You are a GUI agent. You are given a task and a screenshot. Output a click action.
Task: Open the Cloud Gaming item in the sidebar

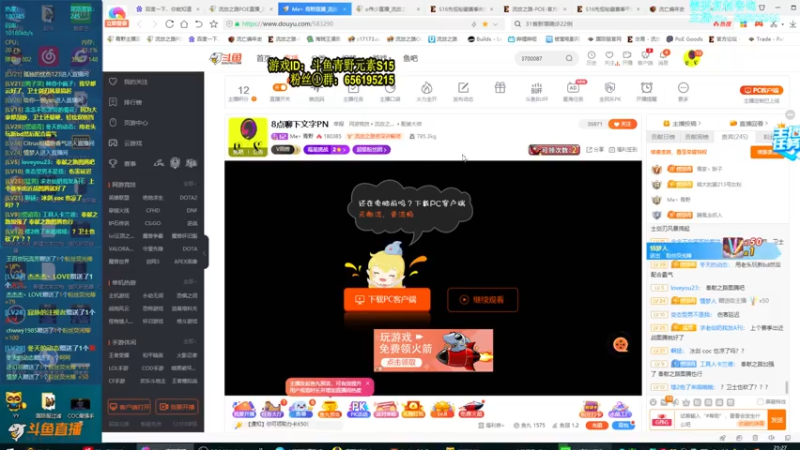[127, 143]
